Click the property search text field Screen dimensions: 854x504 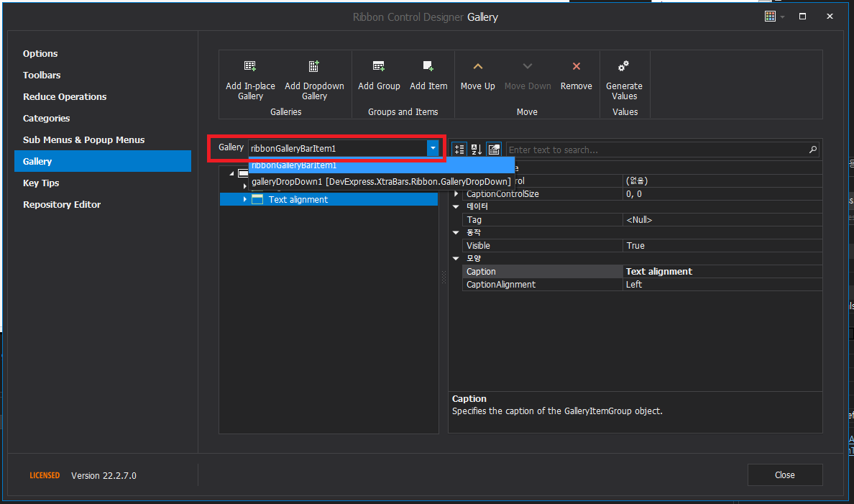pos(656,150)
